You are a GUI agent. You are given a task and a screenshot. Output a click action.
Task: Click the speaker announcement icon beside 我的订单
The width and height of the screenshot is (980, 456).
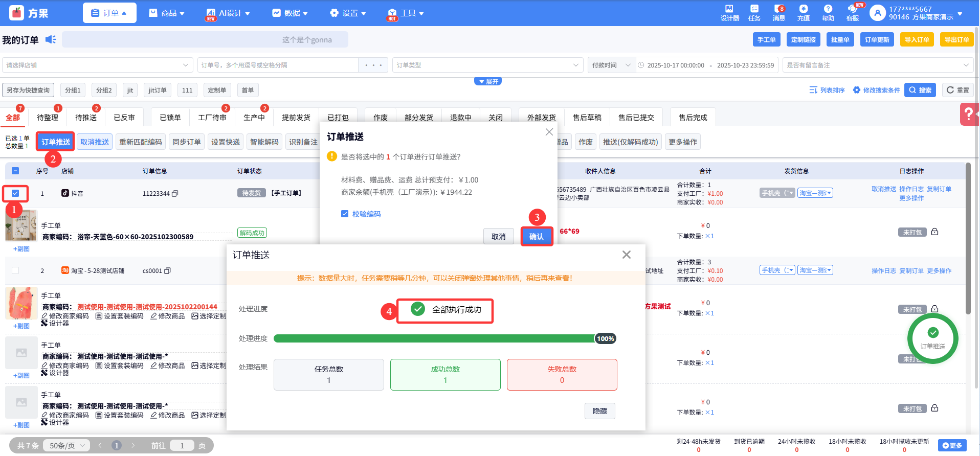point(51,39)
